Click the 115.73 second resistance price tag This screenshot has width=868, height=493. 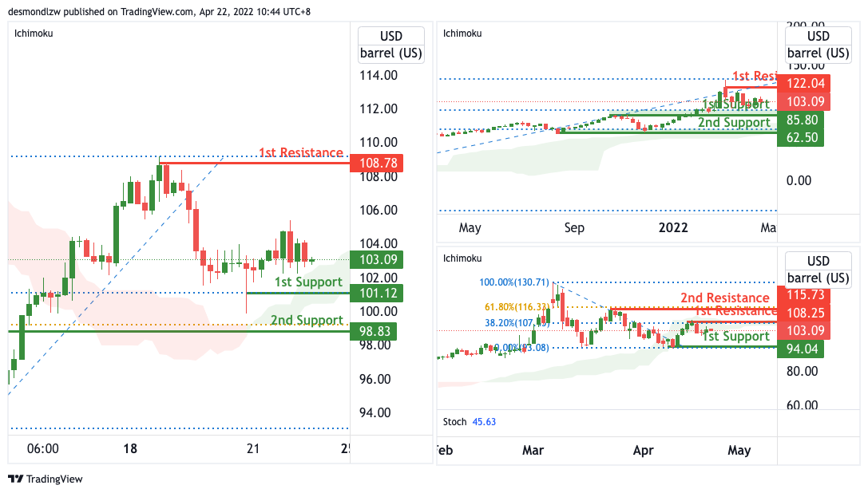click(x=804, y=295)
